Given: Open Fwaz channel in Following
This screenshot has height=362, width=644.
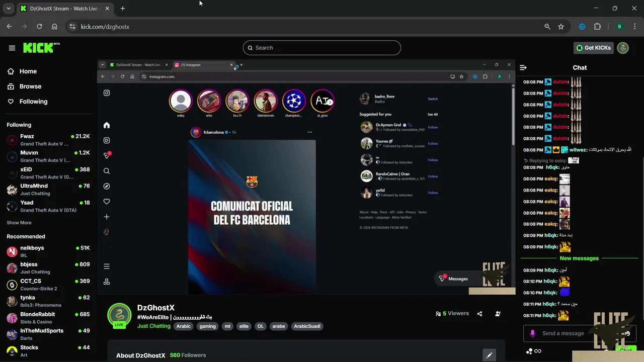Looking at the screenshot, I should [49, 140].
